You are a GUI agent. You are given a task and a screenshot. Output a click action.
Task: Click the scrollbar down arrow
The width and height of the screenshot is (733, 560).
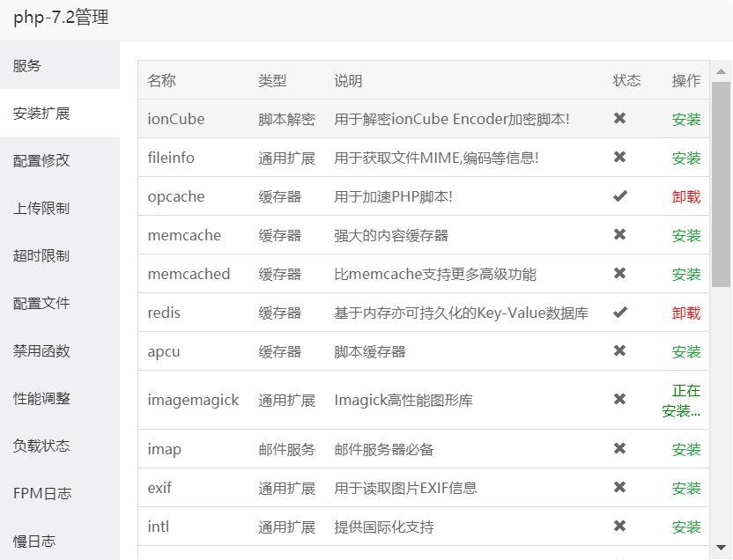click(x=721, y=547)
